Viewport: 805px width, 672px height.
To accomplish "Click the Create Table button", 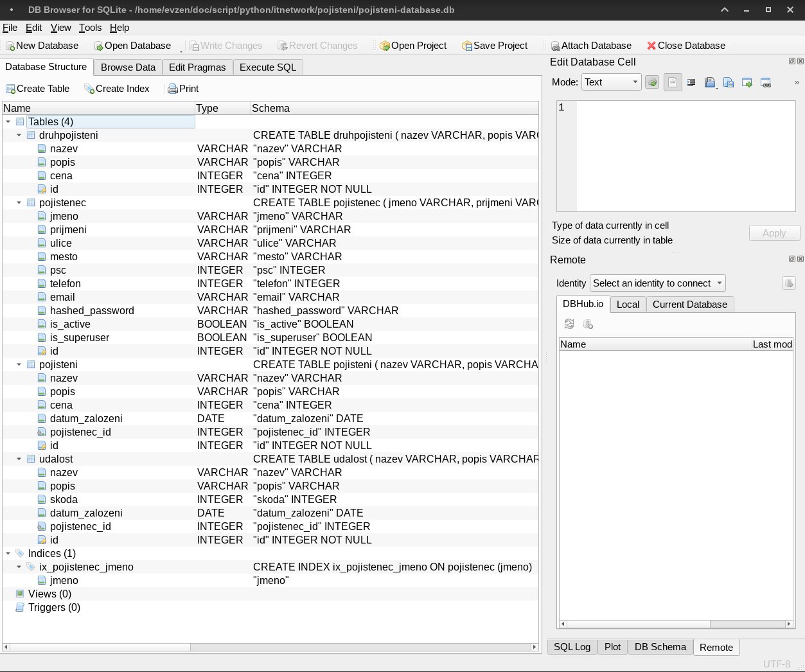I will [x=37, y=89].
